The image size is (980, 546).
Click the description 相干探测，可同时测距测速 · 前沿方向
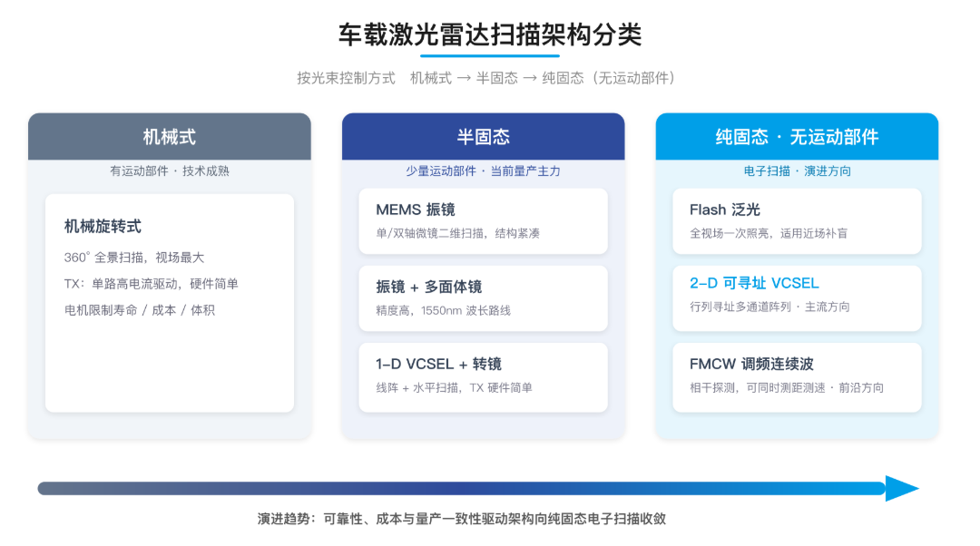(x=786, y=388)
